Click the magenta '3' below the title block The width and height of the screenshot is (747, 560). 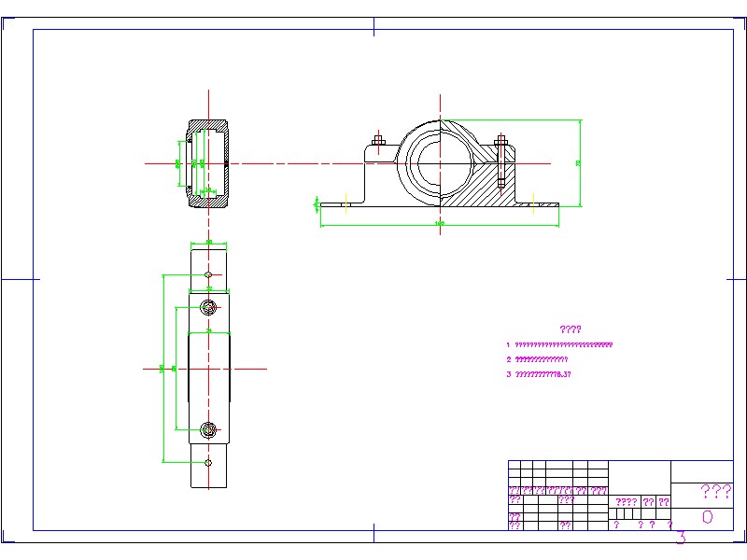681,538
